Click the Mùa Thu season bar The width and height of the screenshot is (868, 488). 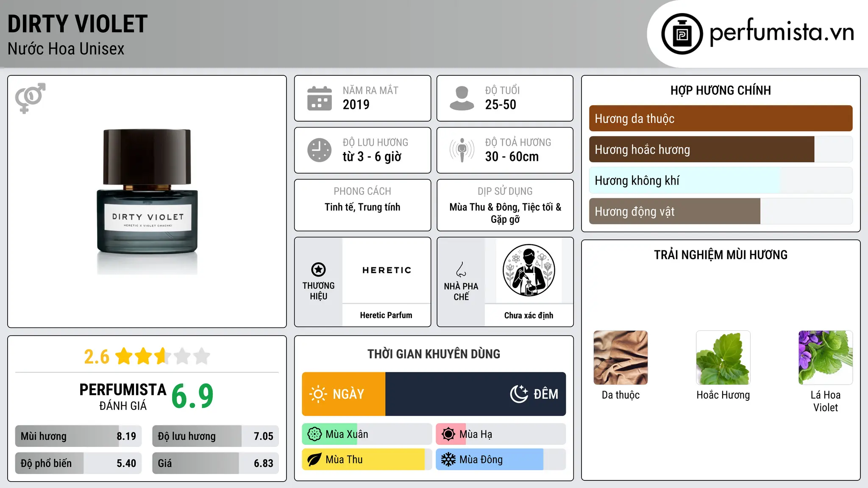point(367,460)
